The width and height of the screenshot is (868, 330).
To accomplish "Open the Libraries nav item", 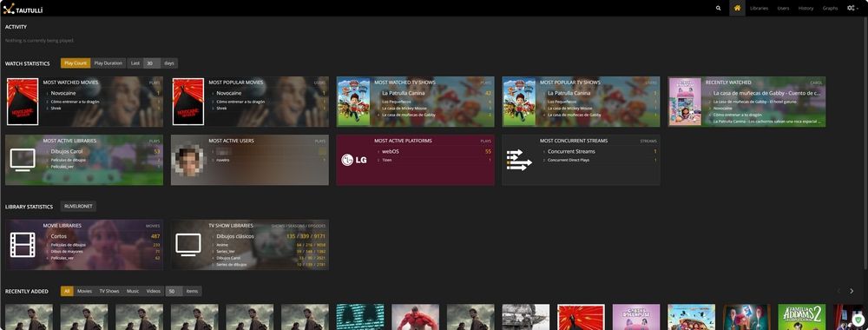I will (759, 9).
